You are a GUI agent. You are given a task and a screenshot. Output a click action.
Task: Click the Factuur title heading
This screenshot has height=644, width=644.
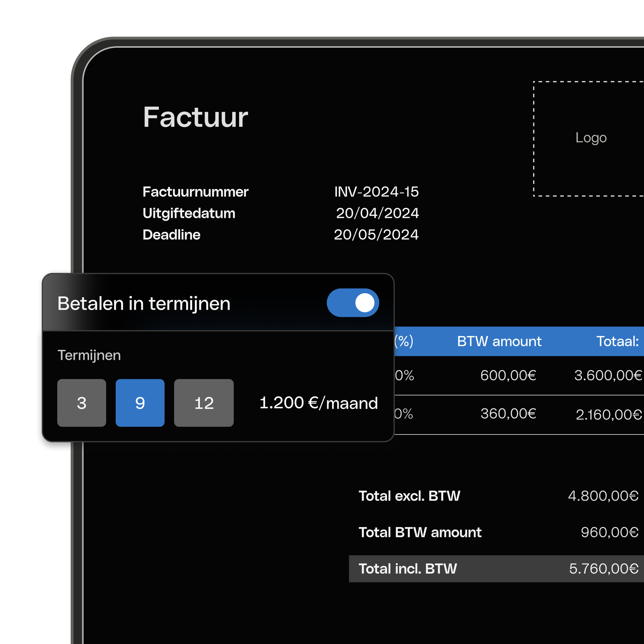(195, 117)
